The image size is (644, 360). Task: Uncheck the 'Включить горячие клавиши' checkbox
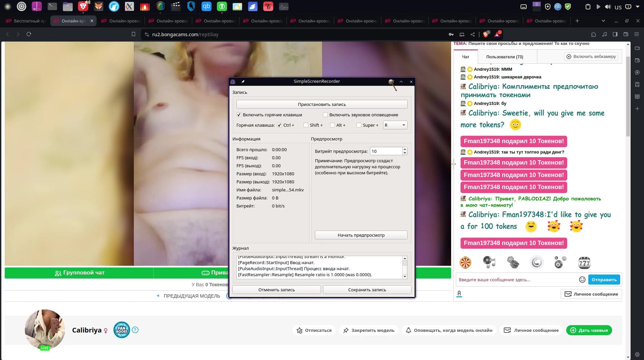pos(239,115)
